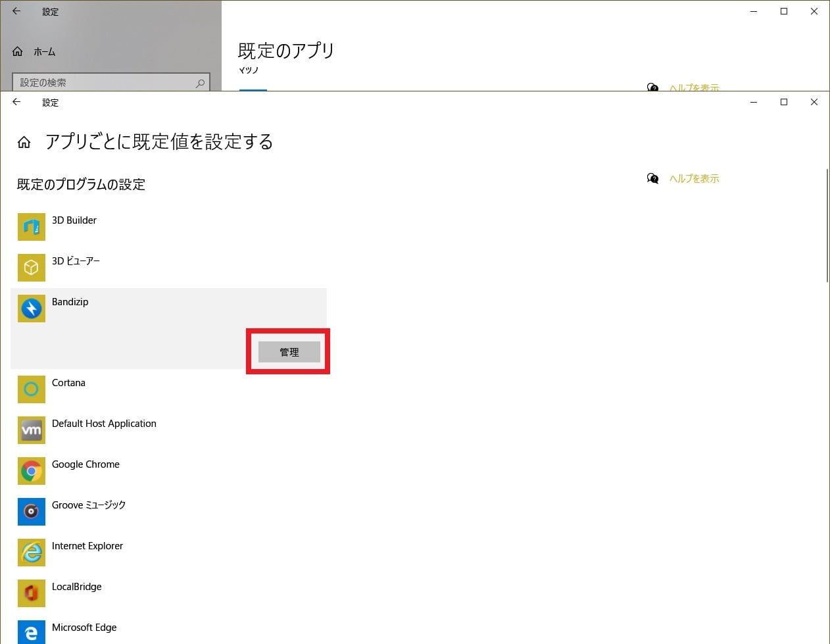Image resolution: width=830 pixels, height=644 pixels.
Task: Select Default Host Application entry text
Action: click(x=105, y=424)
